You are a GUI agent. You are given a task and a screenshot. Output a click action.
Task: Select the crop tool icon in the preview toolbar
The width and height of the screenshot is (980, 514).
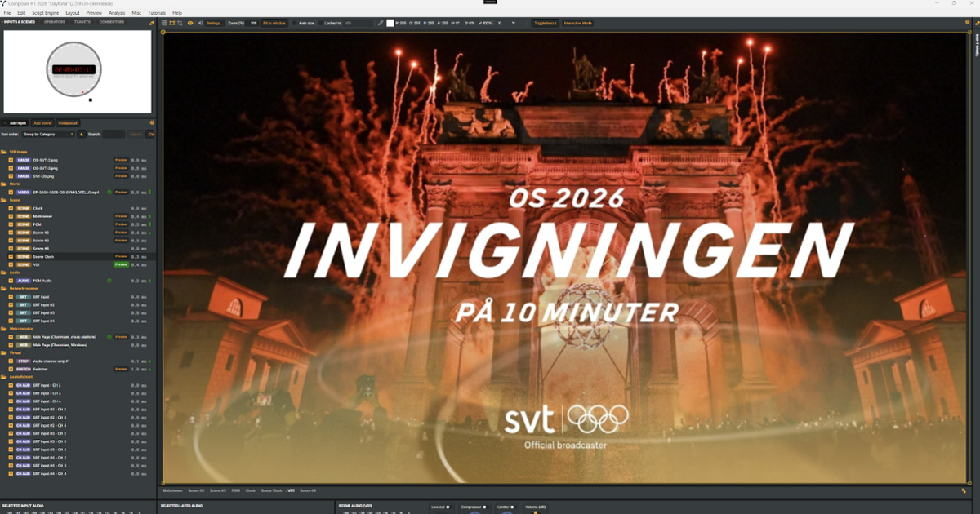[x=181, y=23]
